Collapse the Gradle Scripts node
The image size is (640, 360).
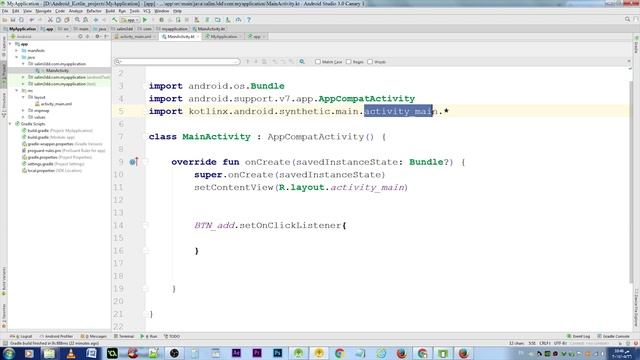10,124
